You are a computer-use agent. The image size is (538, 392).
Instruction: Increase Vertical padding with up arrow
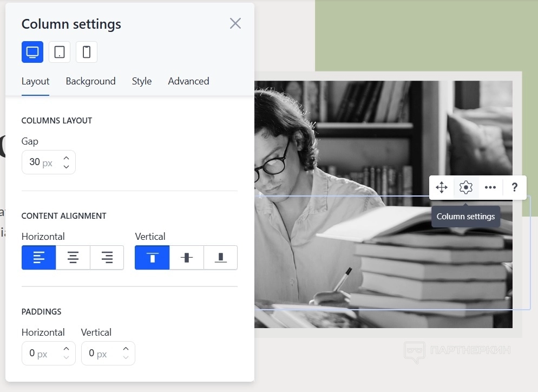(126, 348)
